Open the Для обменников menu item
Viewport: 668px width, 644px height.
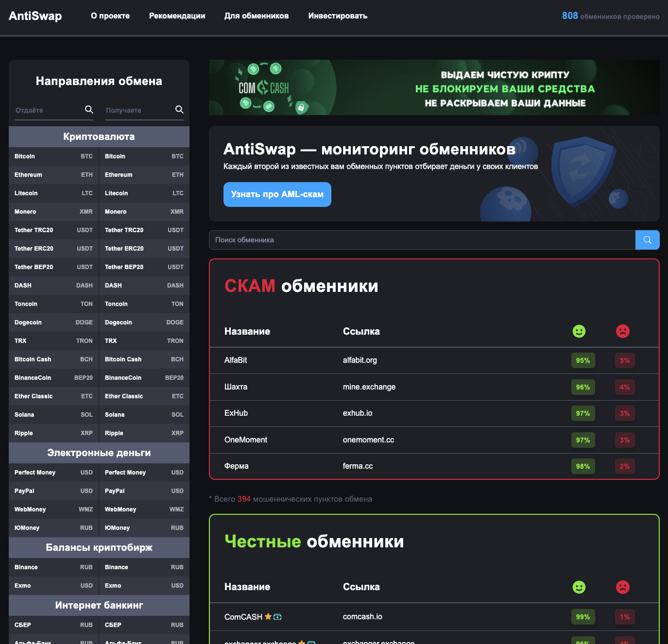click(257, 16)
